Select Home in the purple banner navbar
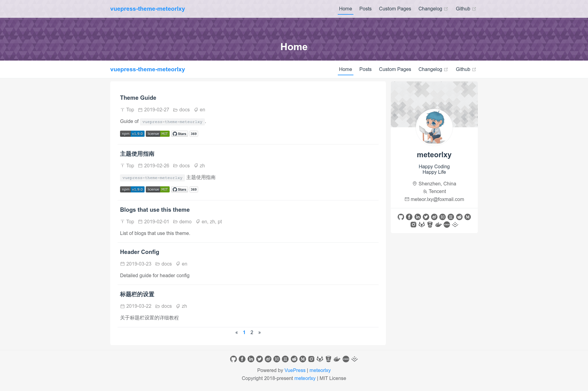Screen dimensions: 588x391 tap(345, 9)
